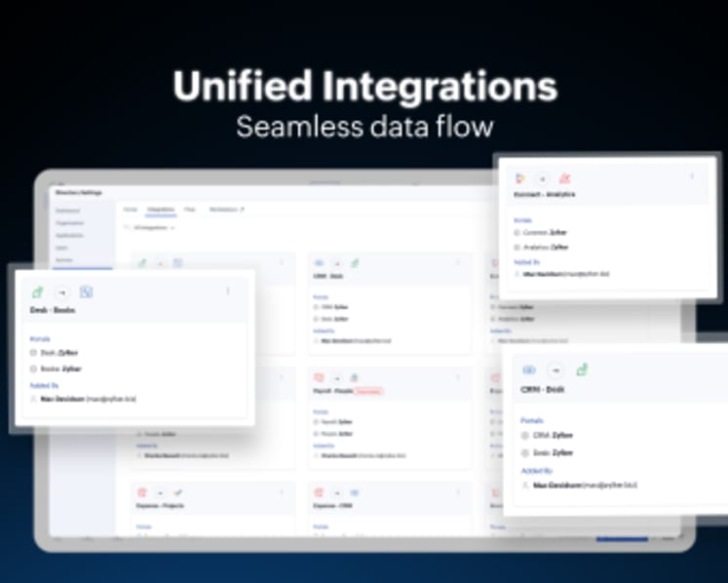Click the arrow icon between Connect and Analytics
Image resolution: width=728 pixels, height=583 pixels.
pos(542,178)
